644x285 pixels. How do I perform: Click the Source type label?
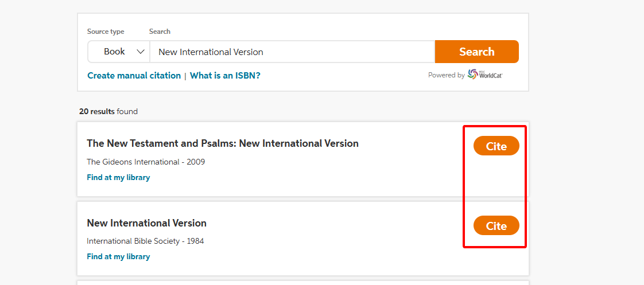[106, 32]
